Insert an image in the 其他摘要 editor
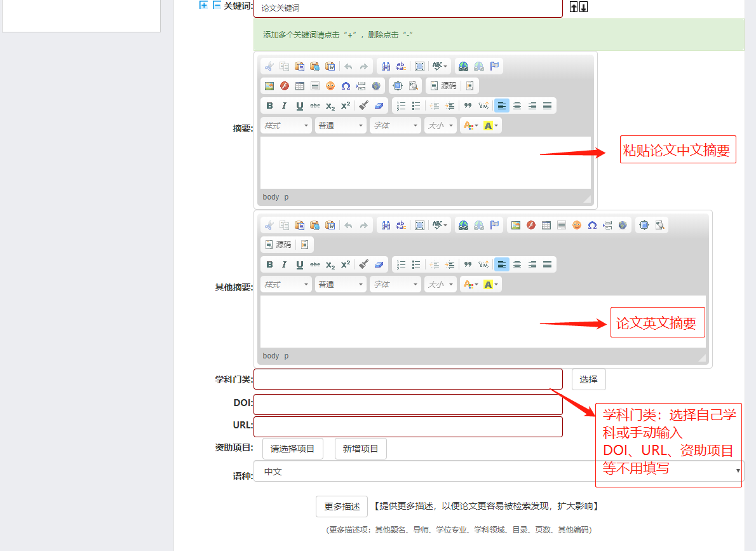 click(x=516, y=225)
